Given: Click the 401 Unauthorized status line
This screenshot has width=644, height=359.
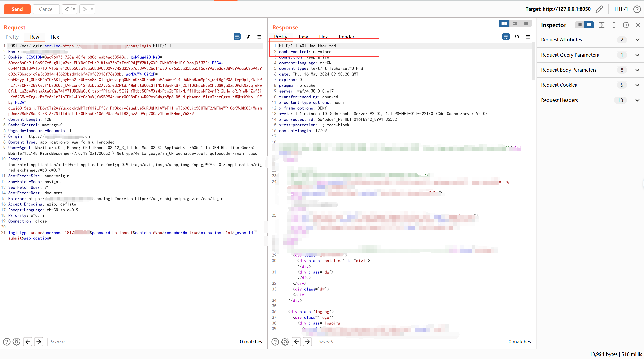Looking at the screenshot, I should [x=307, y=46].
